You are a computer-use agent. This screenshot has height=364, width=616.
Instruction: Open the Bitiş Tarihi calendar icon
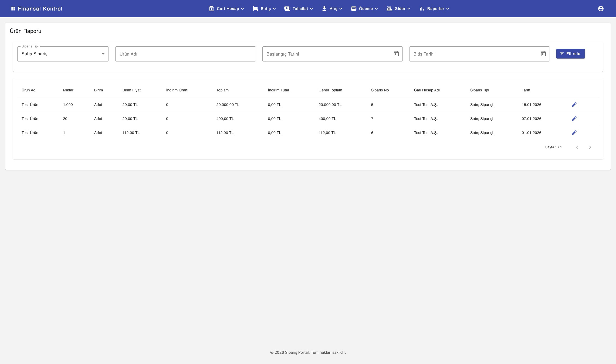(543, 54)
